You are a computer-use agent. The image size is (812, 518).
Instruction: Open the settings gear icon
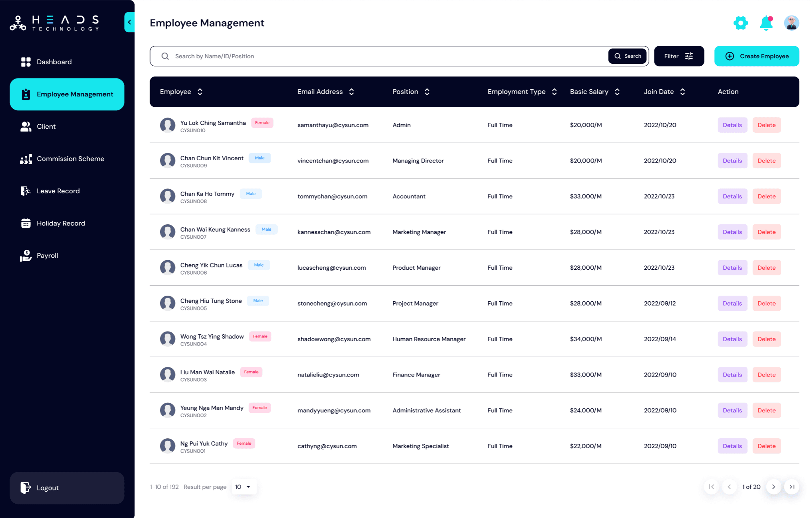pos(741,23)
